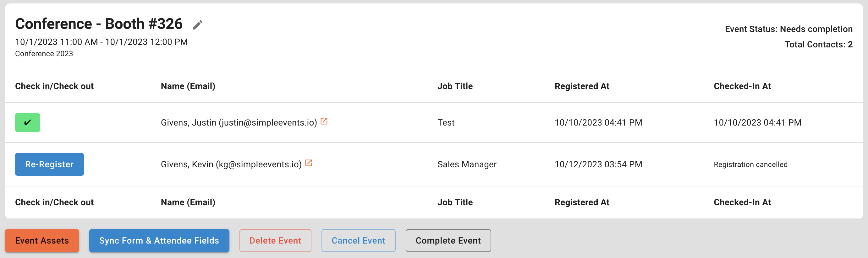Click the bottom Name (Email) header row

pyautogui.click(x=188, y=202)
